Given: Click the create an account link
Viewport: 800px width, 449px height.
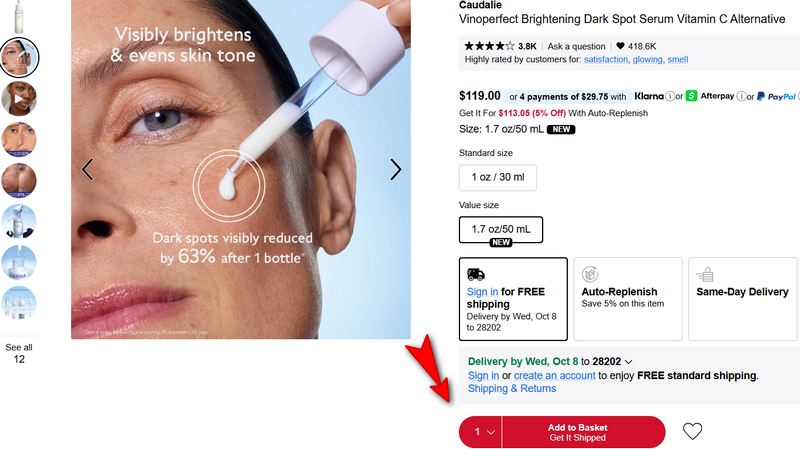Looking at the screenshot, I should point(554,375).
